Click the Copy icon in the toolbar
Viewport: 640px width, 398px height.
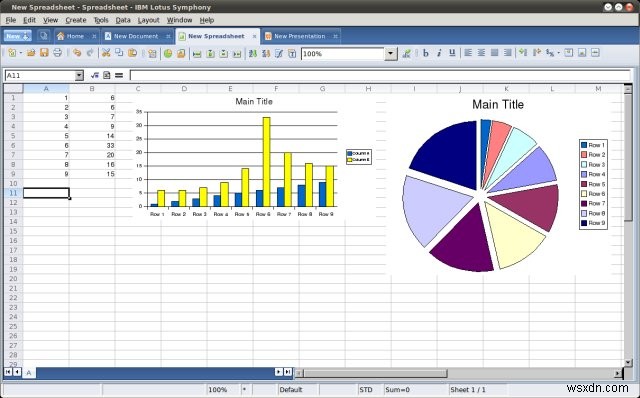(x=119, y=53)
